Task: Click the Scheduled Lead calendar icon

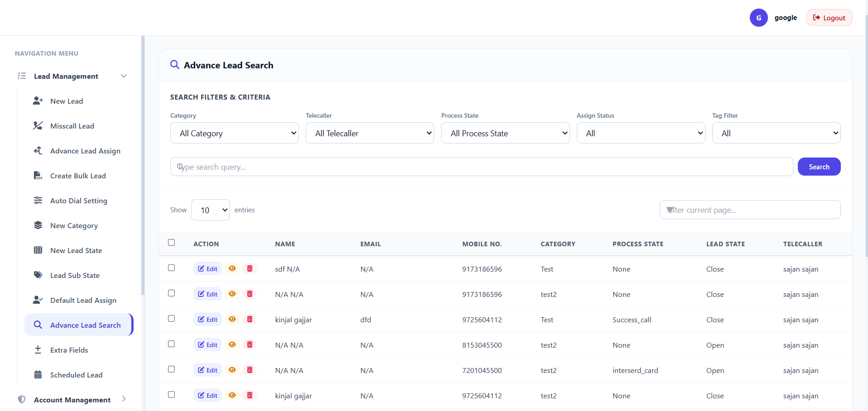Action: [38, 375]
